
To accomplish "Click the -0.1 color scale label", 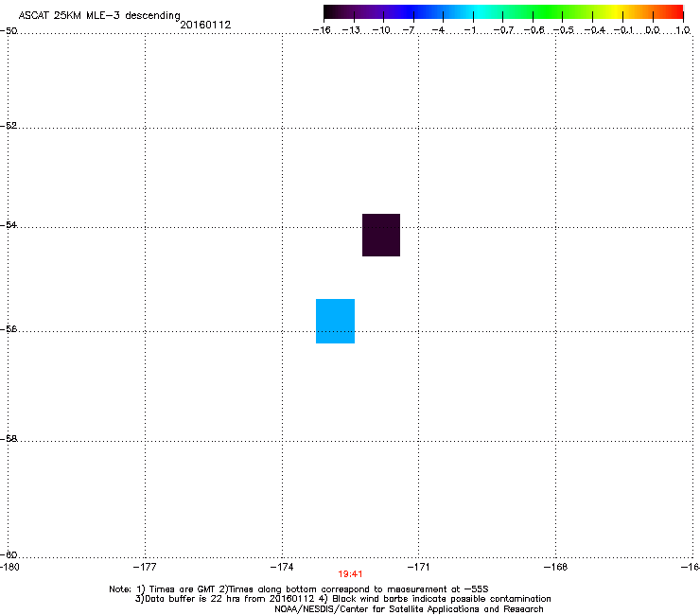I will click(623, 30).
